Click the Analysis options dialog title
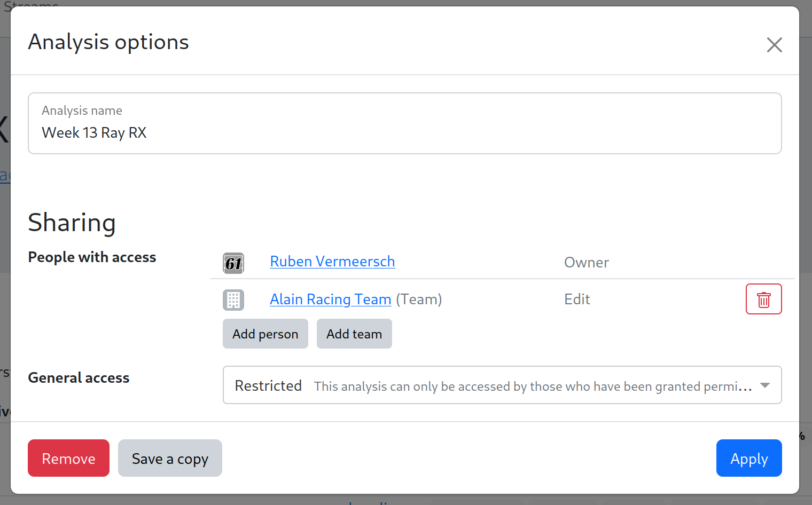The width and height of the screenshot is (812, 505). (108, 42)
